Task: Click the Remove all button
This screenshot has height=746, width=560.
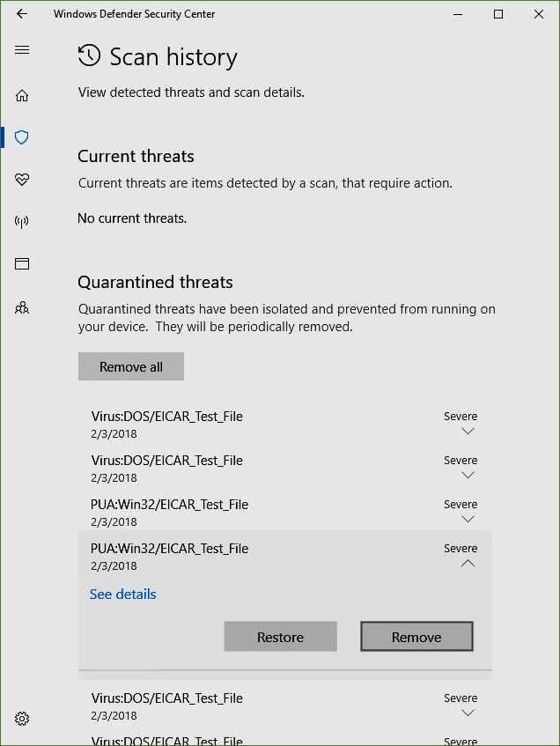Action: click(131, 366)
